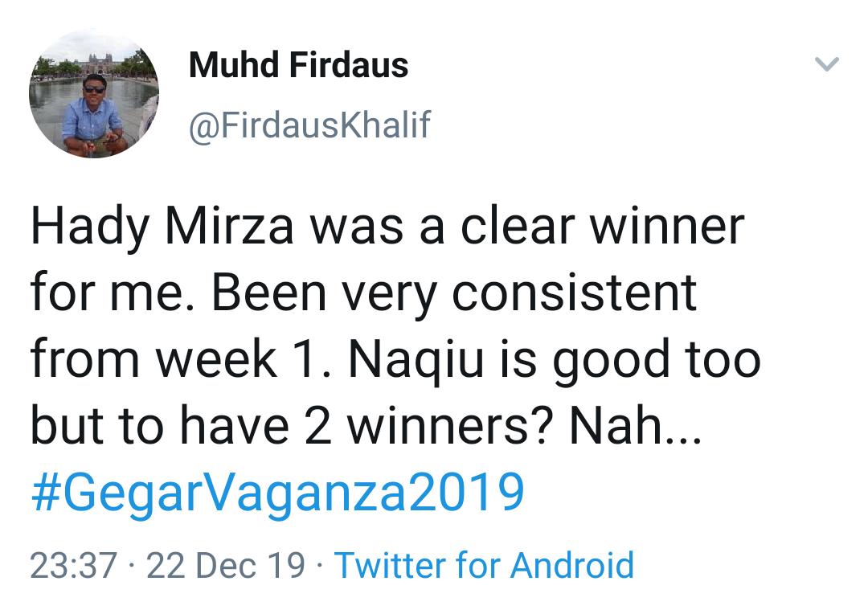Click the word Android in the source link
Viewport: 868px width, 614px height.
click(x=572, y=565)
